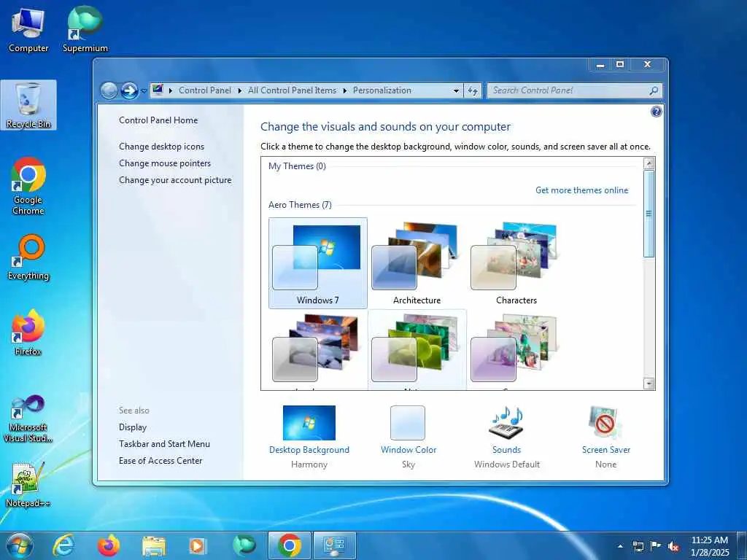Open Change desktop icons link
The image size is (747, 560).
(x=161, y=147)
